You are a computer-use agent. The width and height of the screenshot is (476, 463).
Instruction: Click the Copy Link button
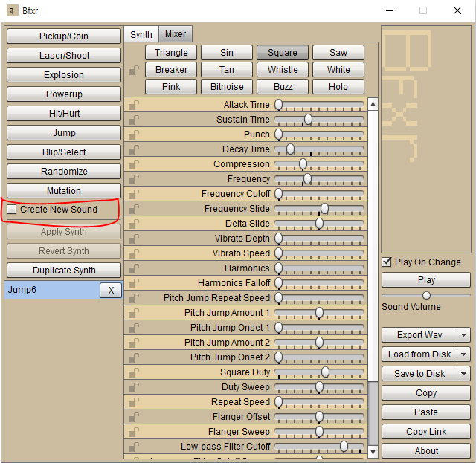pos(426,432)
